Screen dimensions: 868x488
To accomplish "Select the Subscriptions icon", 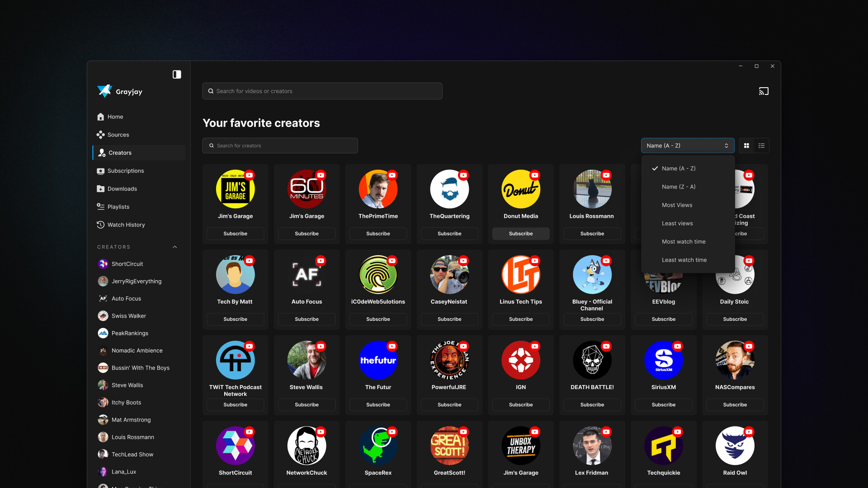I will click(x=100, y=171).
